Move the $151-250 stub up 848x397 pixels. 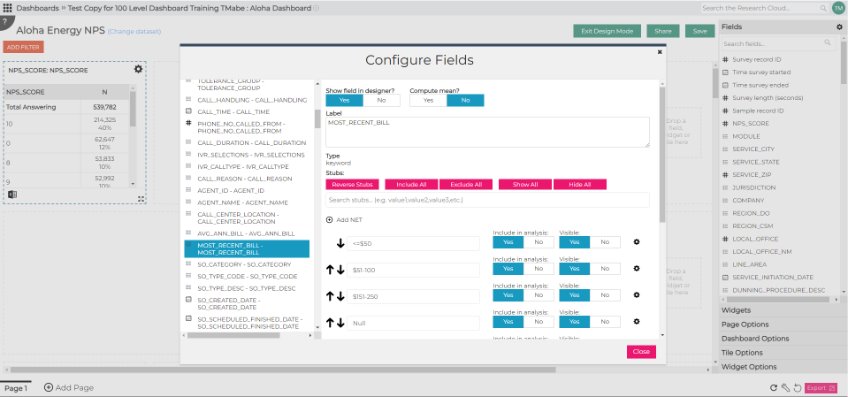tap(330, 296)
